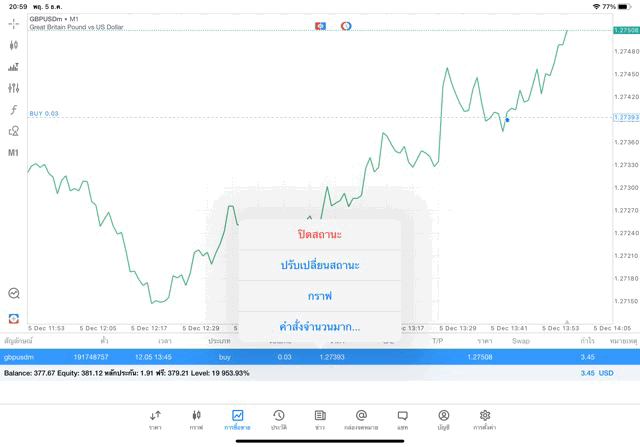Viewport: 640px width, 447px height.
Task: Open the shapes drawing objects icon
Action: click(14, 131)
